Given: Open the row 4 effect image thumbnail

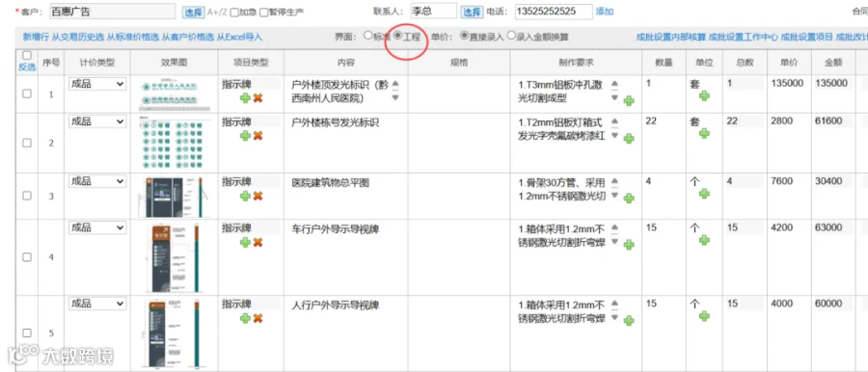Looking at the screenshot, I should coord(174,257).
